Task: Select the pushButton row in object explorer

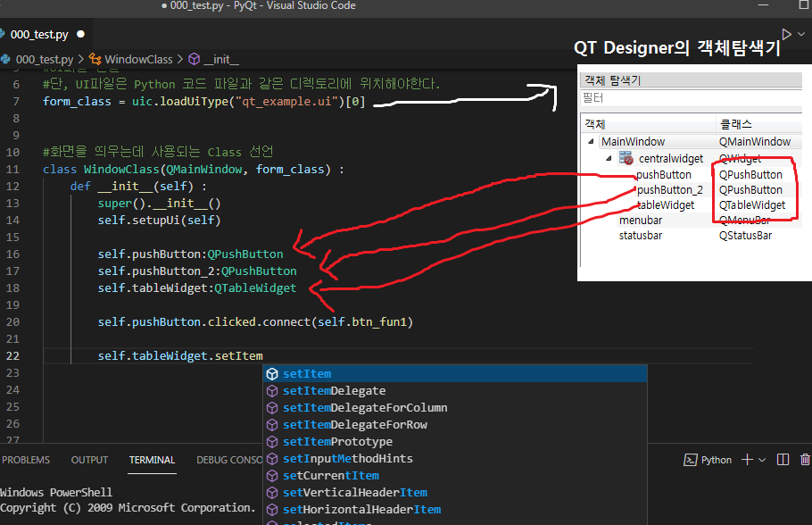Action: point(663,175)
